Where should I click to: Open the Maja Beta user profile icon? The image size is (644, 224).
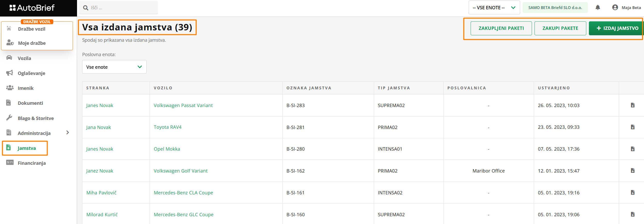point(615,7)
